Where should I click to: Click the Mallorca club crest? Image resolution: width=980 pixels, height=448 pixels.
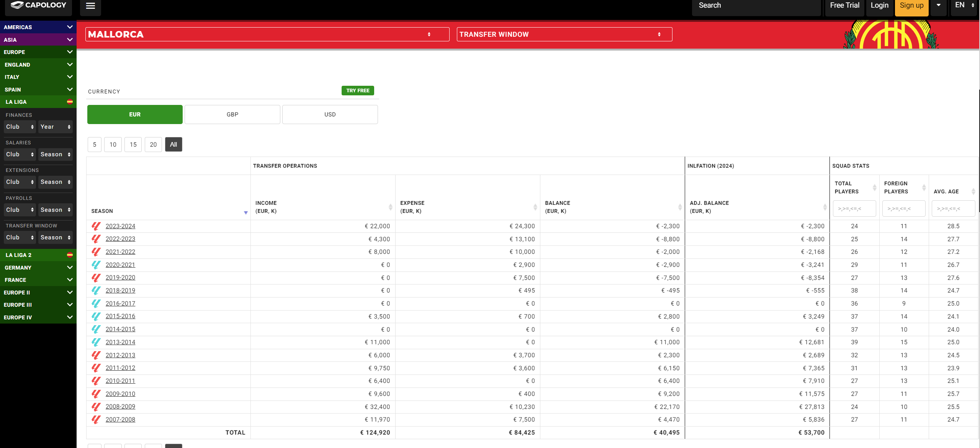[x=891, y=35]
